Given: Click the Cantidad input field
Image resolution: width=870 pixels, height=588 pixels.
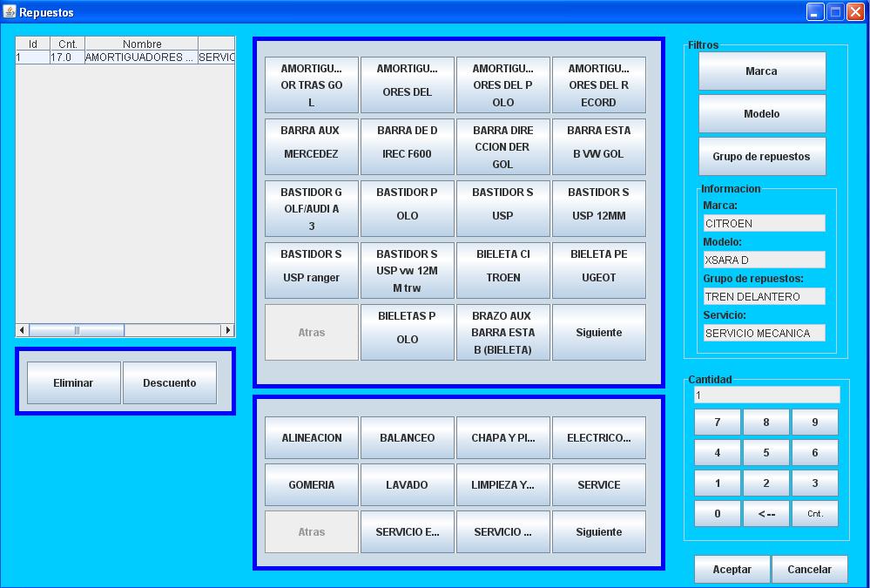Looking at the screenshot, I should (766, 395).
